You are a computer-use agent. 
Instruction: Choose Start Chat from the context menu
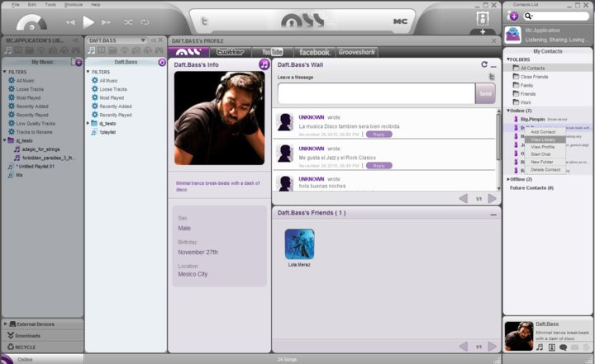[545, 154]
